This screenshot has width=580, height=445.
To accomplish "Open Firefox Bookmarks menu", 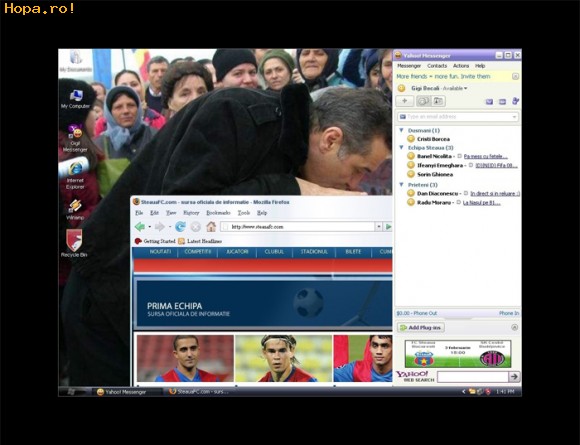I will 218,213.
